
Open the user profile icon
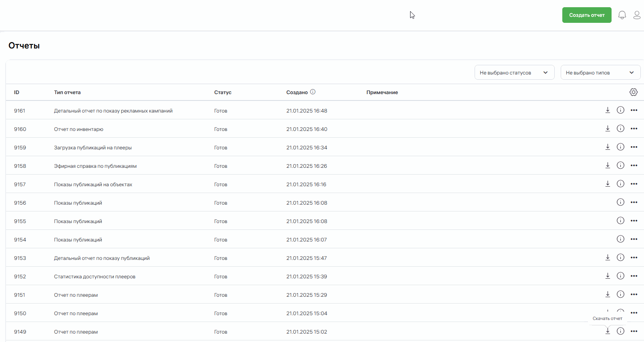pos(637,15)
